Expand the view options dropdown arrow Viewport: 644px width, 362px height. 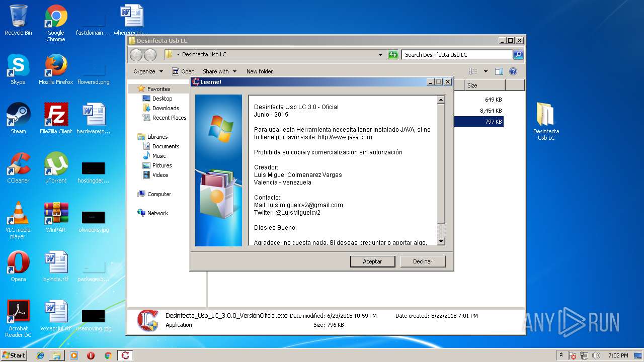pyautogui.click(x=486, y=71)
